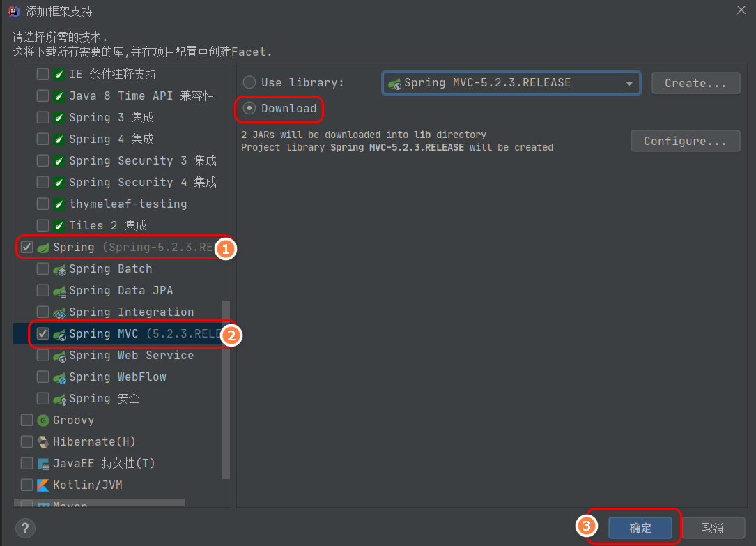Screen dimensions: 756x546
Task: Check the JavaEE 持久性(T) checkbox
Action: click(26, 464)
